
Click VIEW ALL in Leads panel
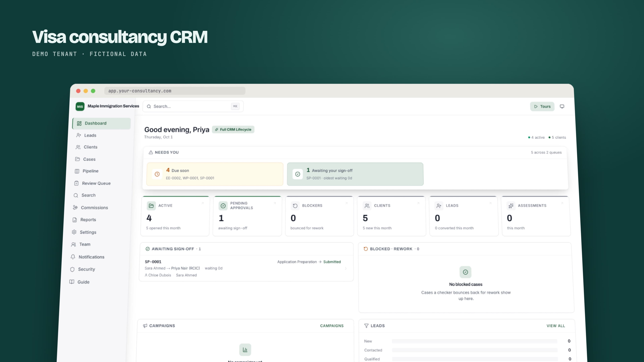[x=555, y=326]
